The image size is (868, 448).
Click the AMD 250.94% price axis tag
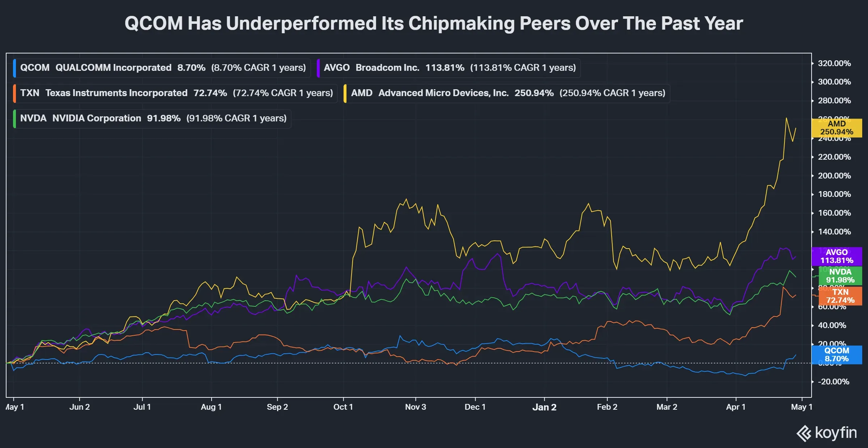tap(837, 128)
